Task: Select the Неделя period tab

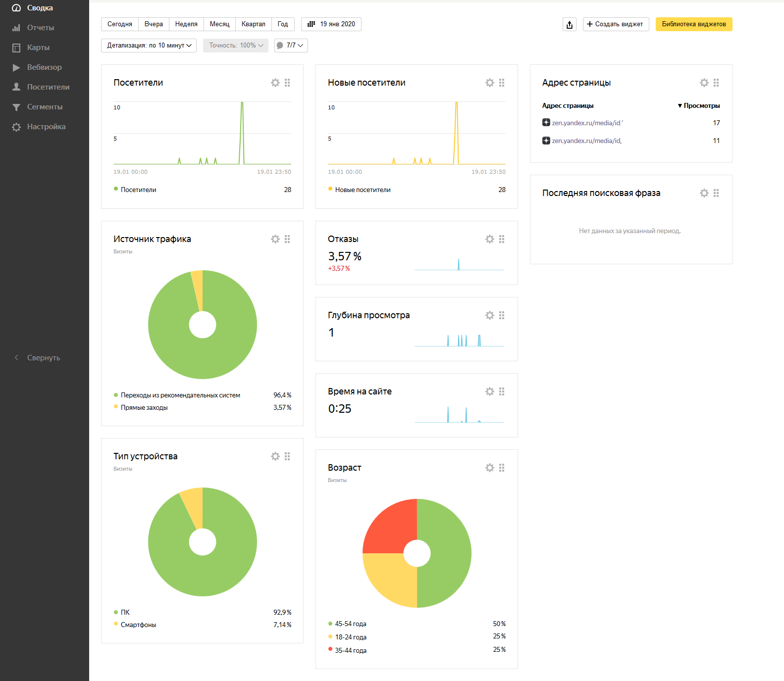Action: (x=186, y=24)
